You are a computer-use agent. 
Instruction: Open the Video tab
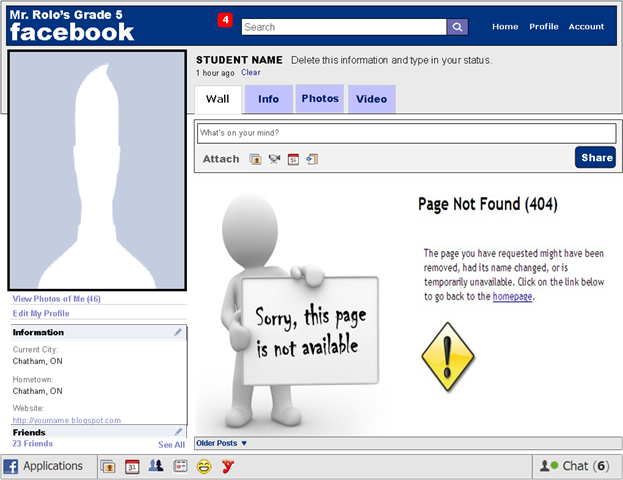371,99
